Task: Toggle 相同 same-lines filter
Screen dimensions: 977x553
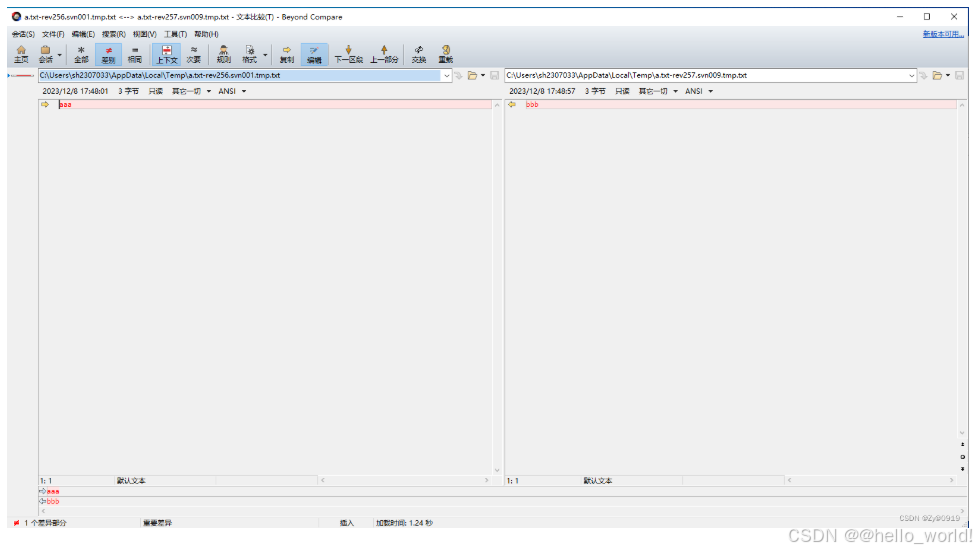Action: point(135,54)
